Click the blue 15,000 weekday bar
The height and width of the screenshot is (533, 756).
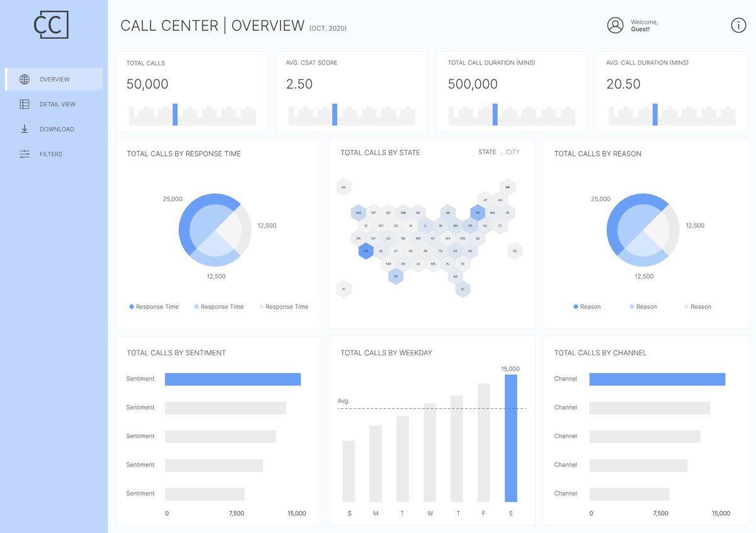[x=511, y=438]
